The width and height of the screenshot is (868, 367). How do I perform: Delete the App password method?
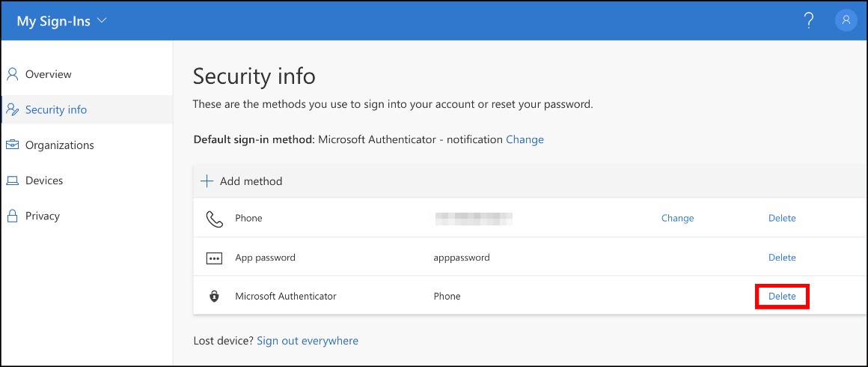(x=782, y=257)
